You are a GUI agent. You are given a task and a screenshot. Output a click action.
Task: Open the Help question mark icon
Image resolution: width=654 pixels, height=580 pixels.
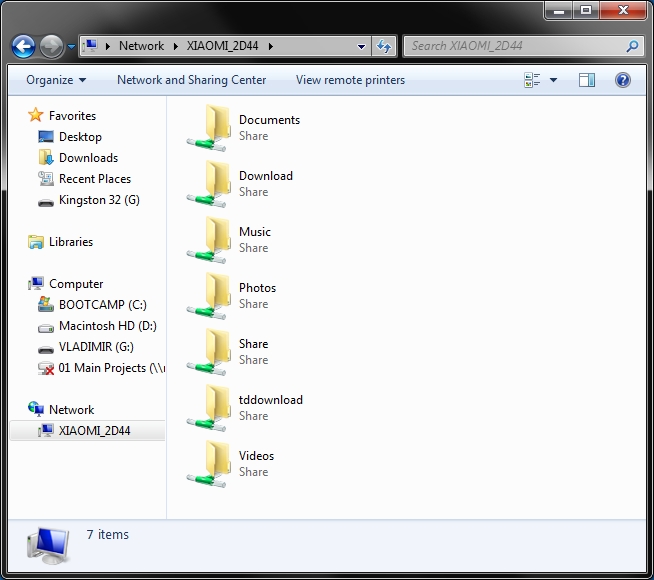click(x=622, y=80)
